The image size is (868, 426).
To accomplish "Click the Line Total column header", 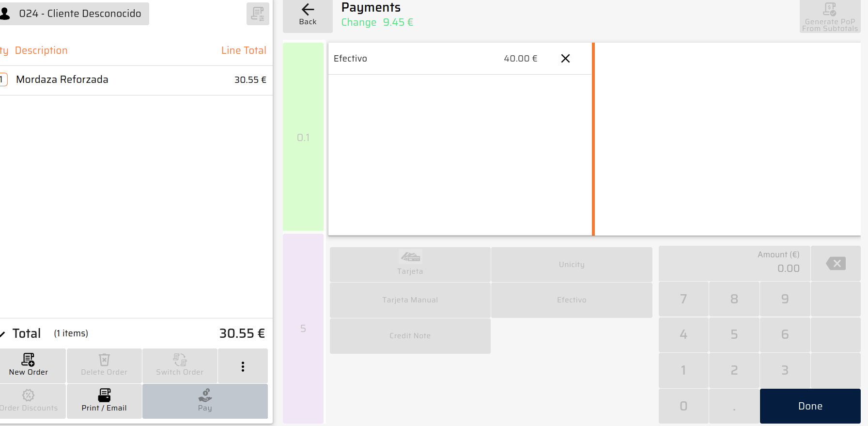I will click(x=244, y=50).
